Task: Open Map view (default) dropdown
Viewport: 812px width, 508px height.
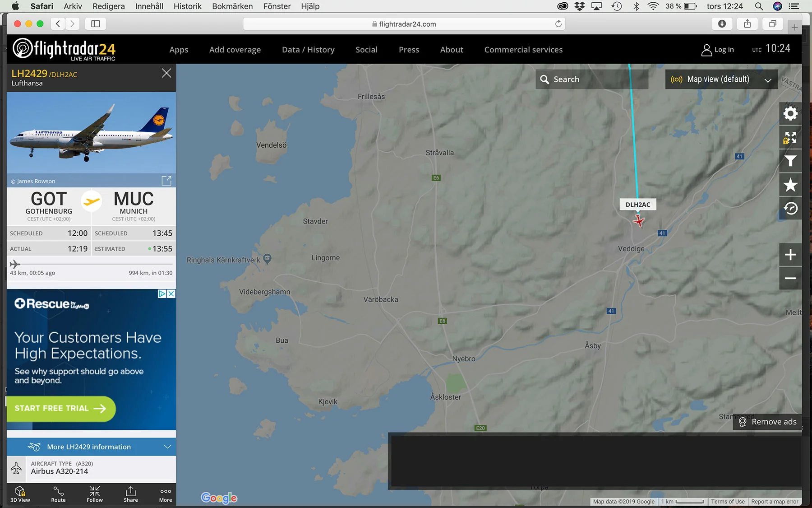Action: [721, 79]
